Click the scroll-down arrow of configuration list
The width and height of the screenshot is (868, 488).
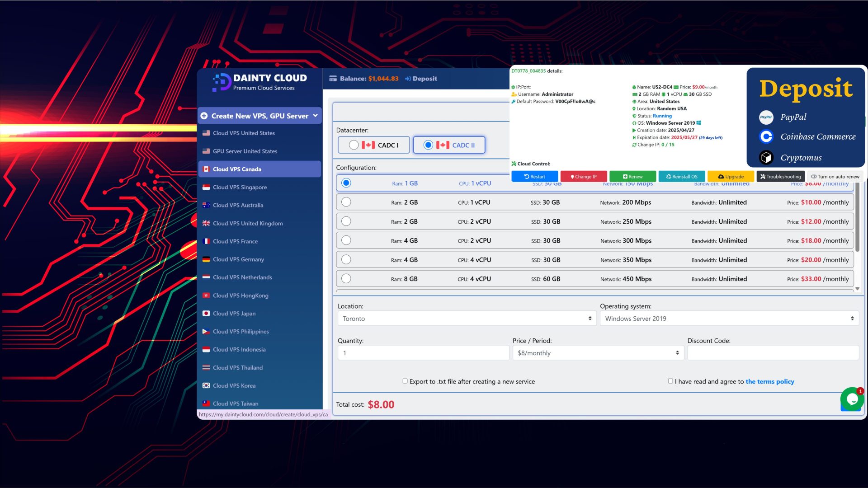(857, 288)
